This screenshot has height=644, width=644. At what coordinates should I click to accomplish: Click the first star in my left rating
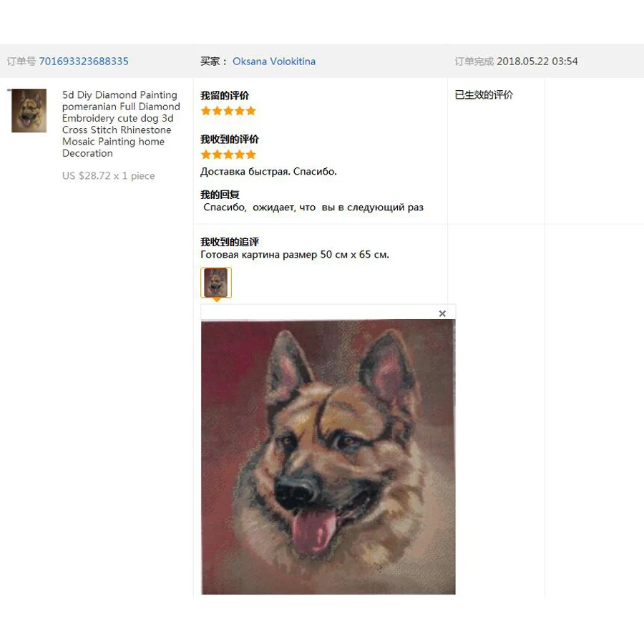tap(206, 111)
